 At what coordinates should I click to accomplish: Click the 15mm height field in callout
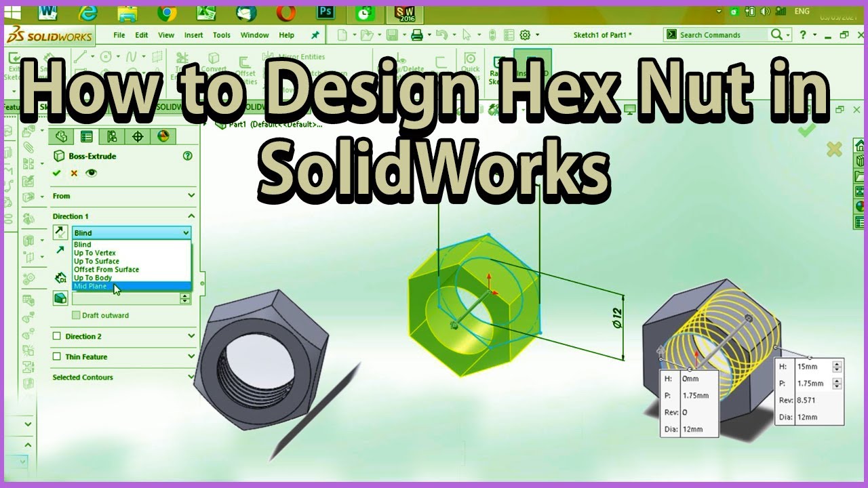tap(813, 367)
